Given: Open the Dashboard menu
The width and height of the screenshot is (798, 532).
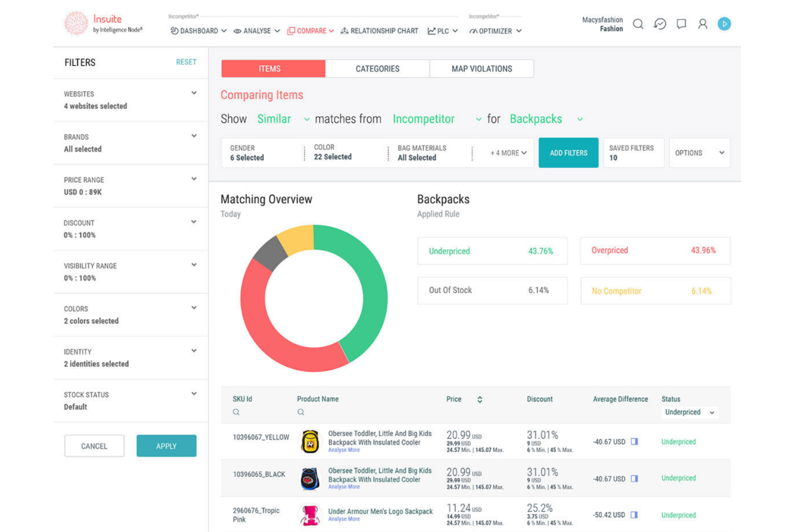Looking at the screenshot, I should 198,31.
